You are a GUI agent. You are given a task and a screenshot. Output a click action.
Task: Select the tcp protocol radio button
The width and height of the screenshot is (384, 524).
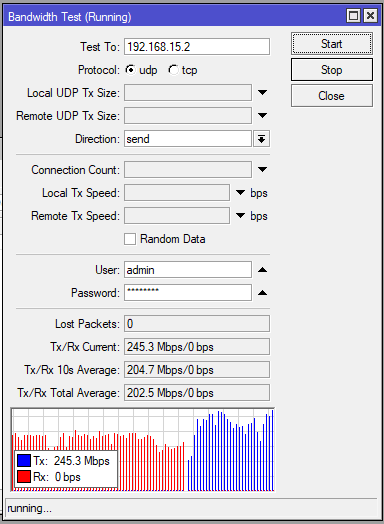click(x=173, y=70)
